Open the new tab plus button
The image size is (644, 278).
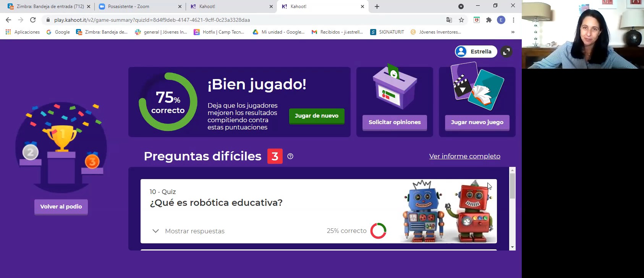[377, 6]
